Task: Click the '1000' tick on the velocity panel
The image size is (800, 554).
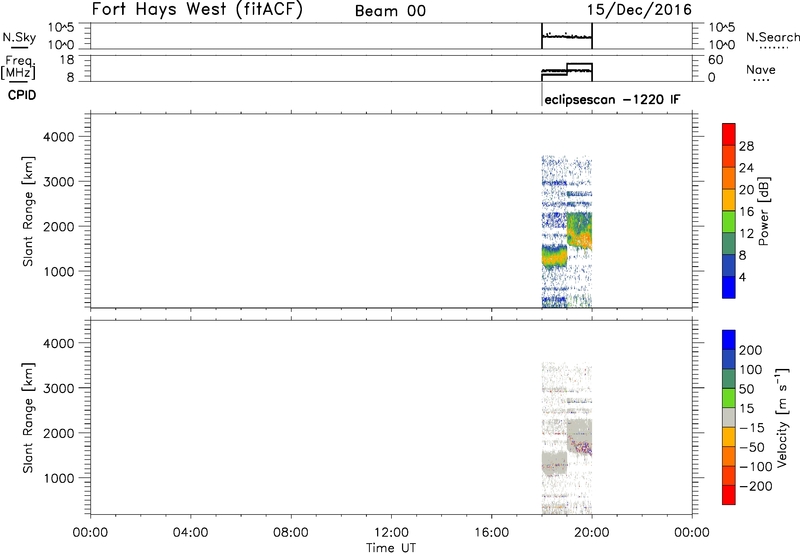Action: coord(58,478)
